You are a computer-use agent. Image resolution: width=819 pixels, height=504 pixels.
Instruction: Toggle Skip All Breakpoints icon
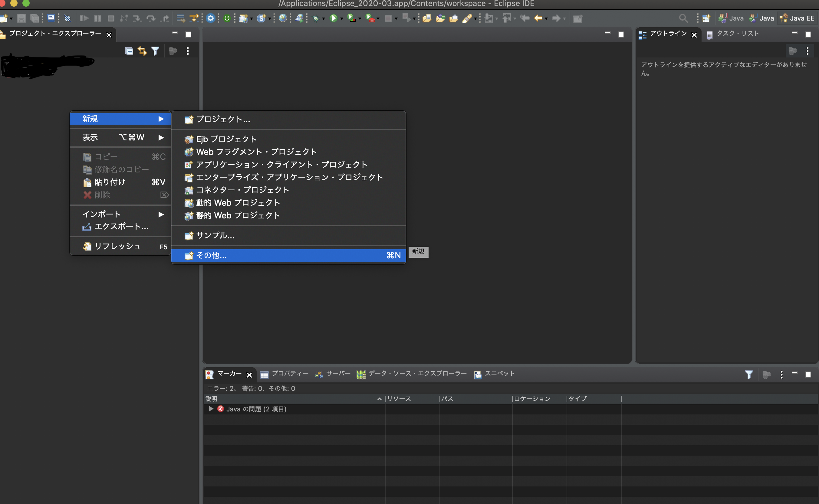point(67,18)
